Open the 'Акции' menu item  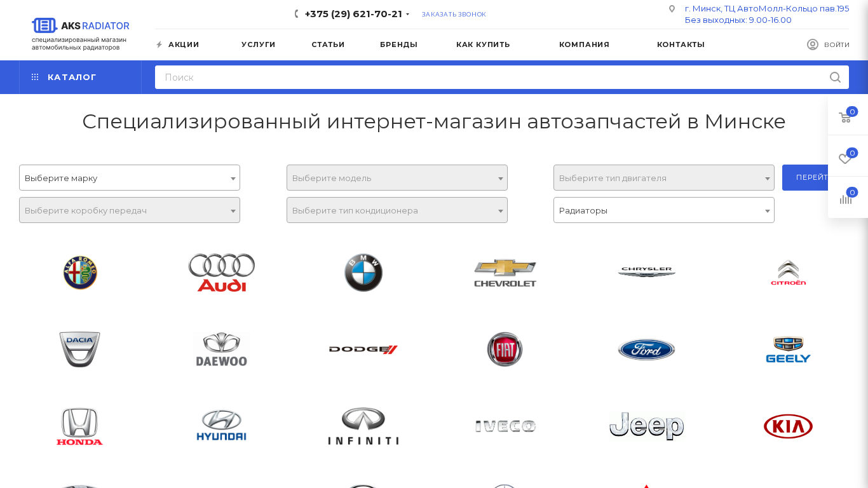point(184,44)
